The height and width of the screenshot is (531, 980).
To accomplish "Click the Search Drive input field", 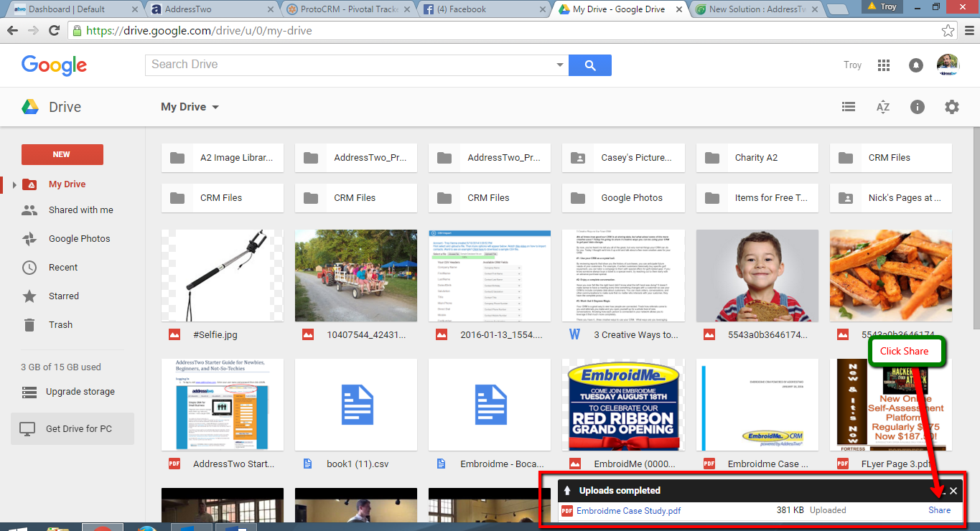I will click(357, 65).
